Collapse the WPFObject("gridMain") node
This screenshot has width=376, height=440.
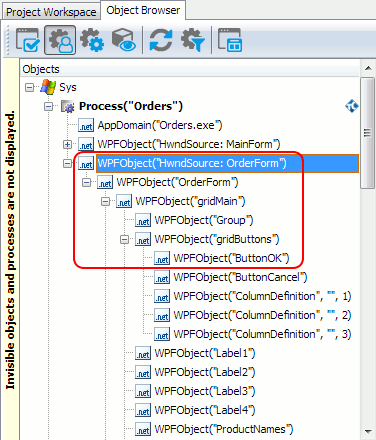[x=106, y=201]
